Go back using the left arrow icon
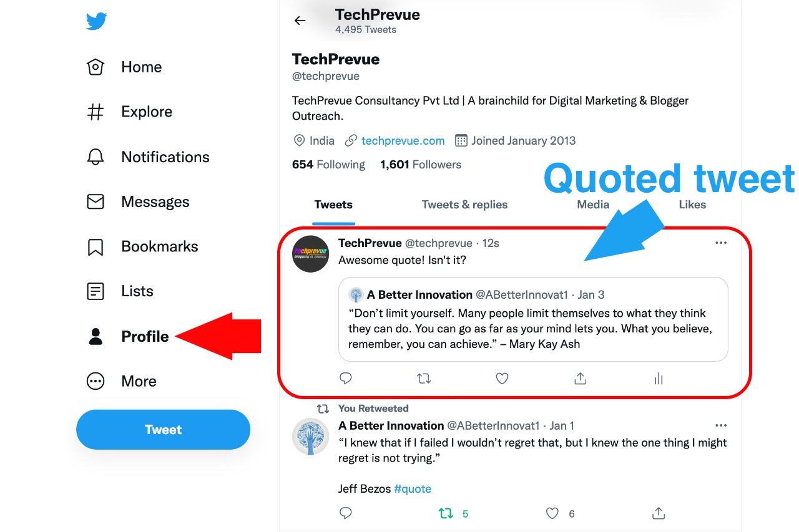Screen dimensions: 799x532 click(300, 21)
